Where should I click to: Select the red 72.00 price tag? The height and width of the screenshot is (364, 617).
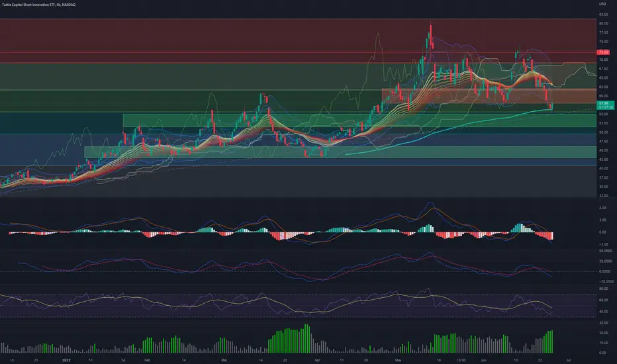click(x=603, y=52)
